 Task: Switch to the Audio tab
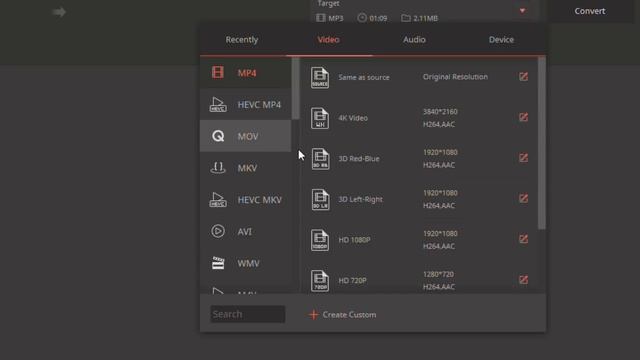point(414,40)
